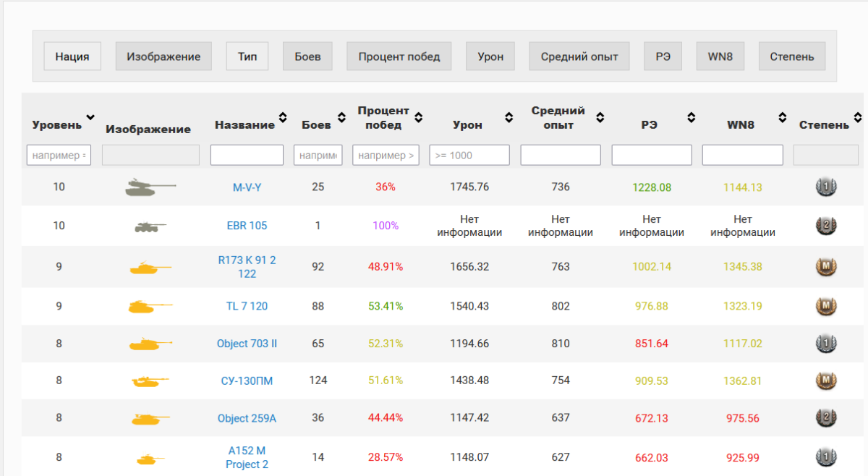This screenshot has height=476, width=868.
Task: Click the Средний опыт column header
Action: coord(558,118)
